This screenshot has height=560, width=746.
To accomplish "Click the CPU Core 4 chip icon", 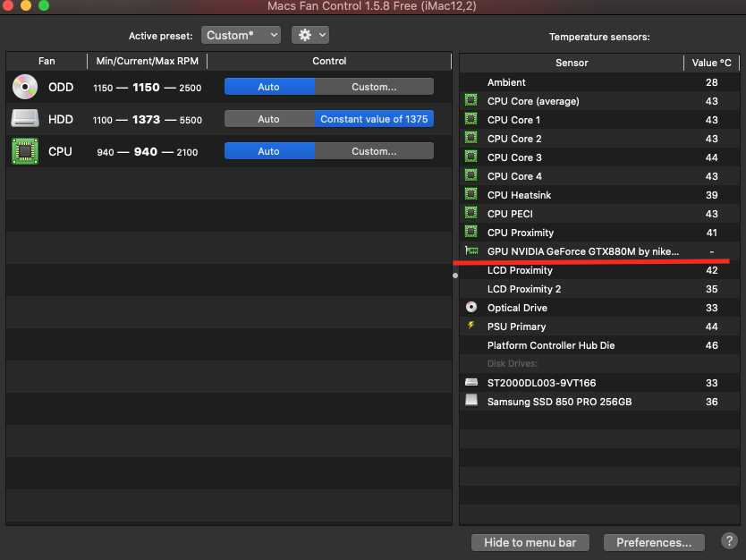I will pyautogui.click(x=471, y=175).
